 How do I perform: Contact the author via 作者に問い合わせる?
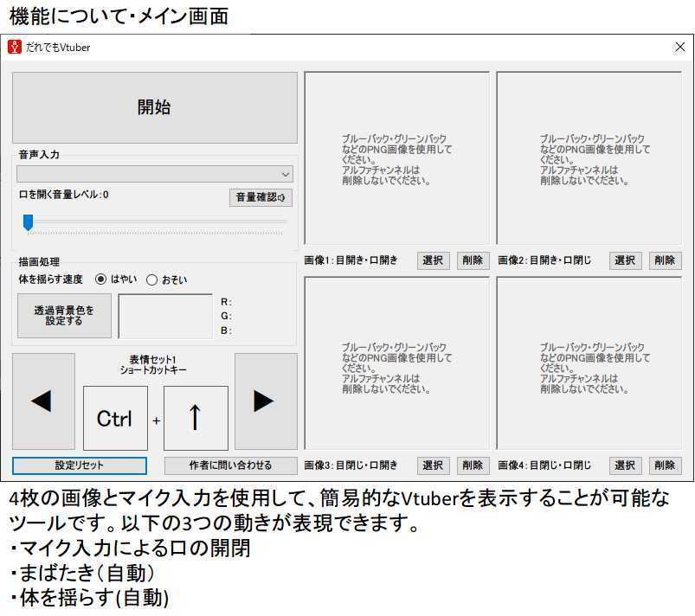pyautogui.click(x=228, y=465)
